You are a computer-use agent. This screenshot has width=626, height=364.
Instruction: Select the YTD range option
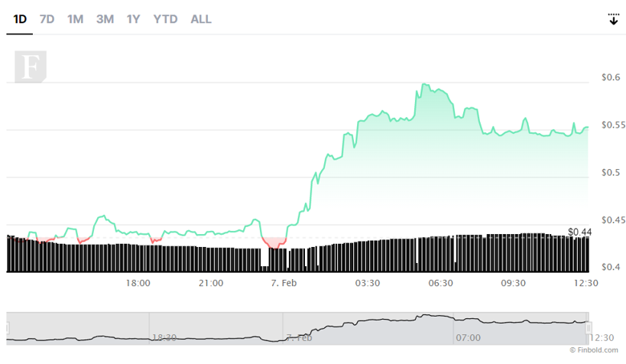[x=165, y=18]
